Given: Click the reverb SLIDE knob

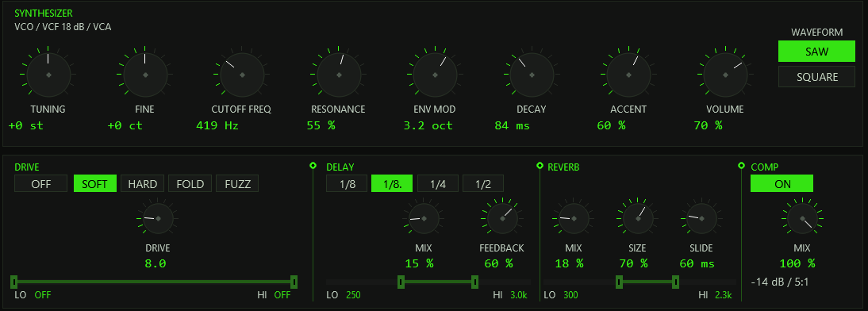Looking at the screenshot, I should (x=702, y=219).
